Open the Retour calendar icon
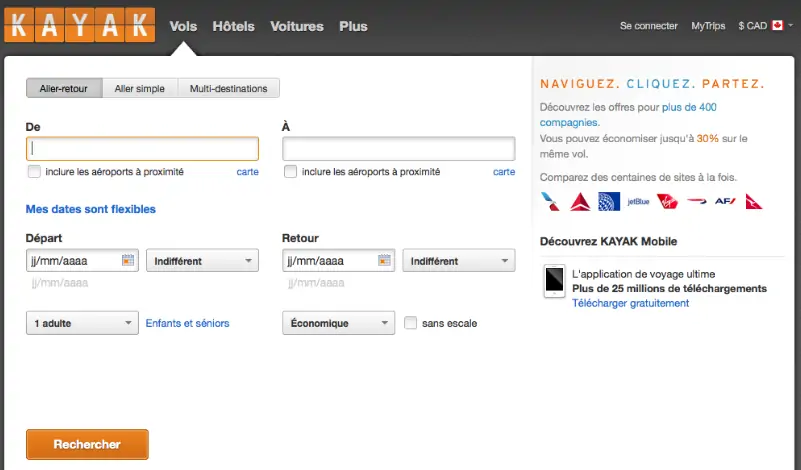 pyautogui.click(x=385, y=261)
